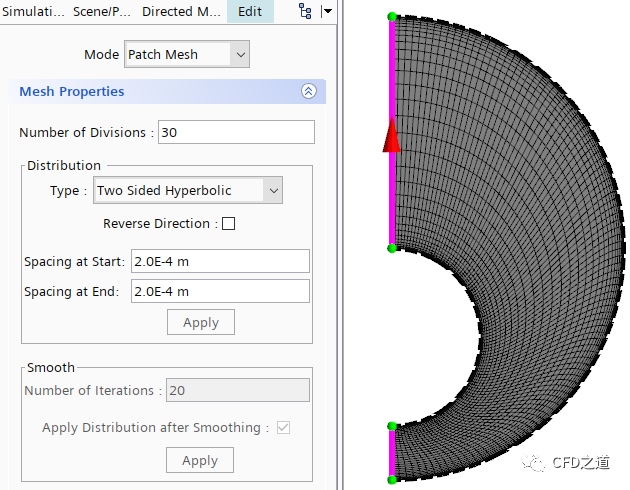Click Apply button under Smooth
The image size is (630, 490).
[200, 460]
